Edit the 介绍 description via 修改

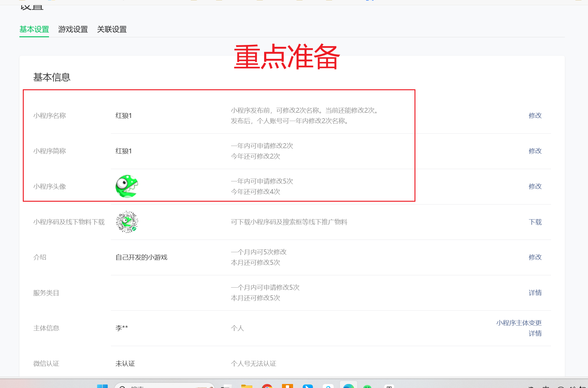[x=535, y=257]
